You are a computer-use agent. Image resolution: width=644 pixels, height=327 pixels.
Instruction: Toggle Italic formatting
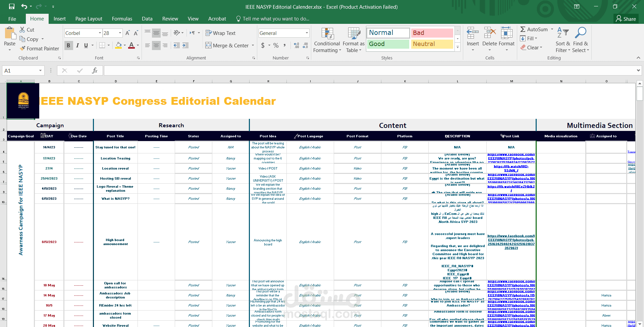(77, 45)
